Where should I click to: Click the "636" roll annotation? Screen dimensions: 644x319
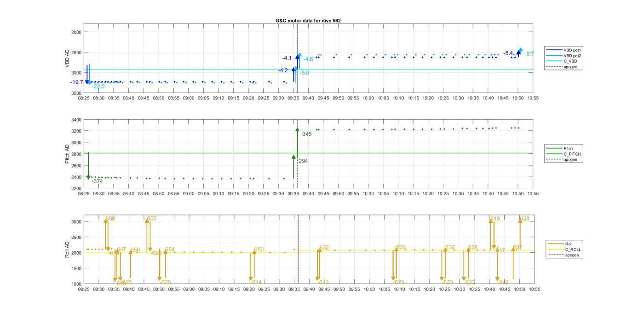tap(450, 248)
